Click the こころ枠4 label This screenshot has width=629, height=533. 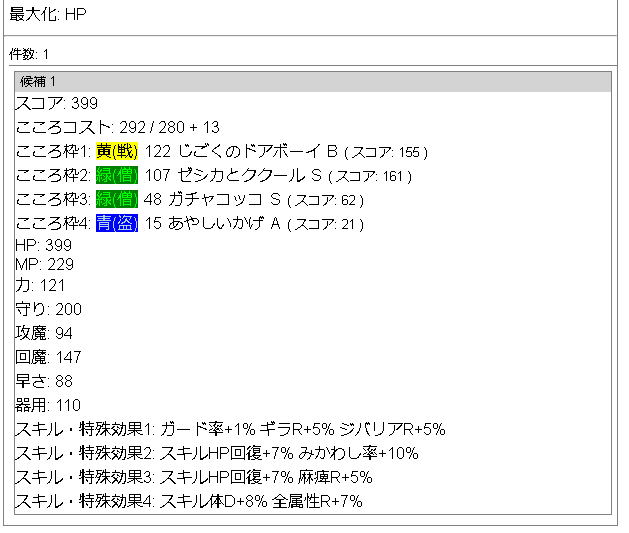point(53,223)
